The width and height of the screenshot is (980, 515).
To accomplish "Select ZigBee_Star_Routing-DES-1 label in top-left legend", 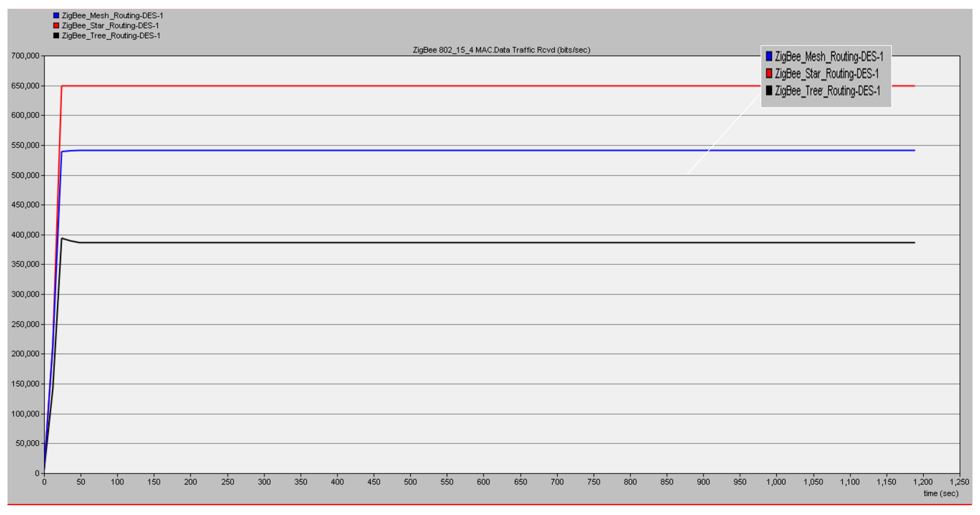I will click(x=110, y=26).
